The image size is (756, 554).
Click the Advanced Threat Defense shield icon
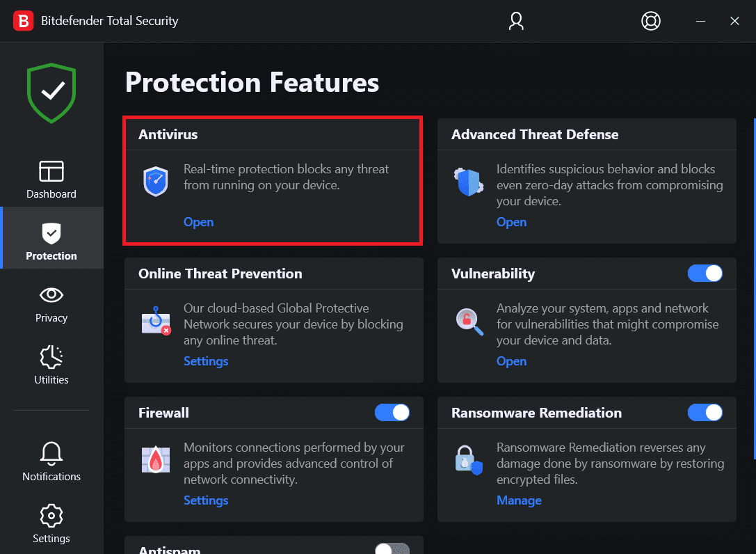point(469,182)
